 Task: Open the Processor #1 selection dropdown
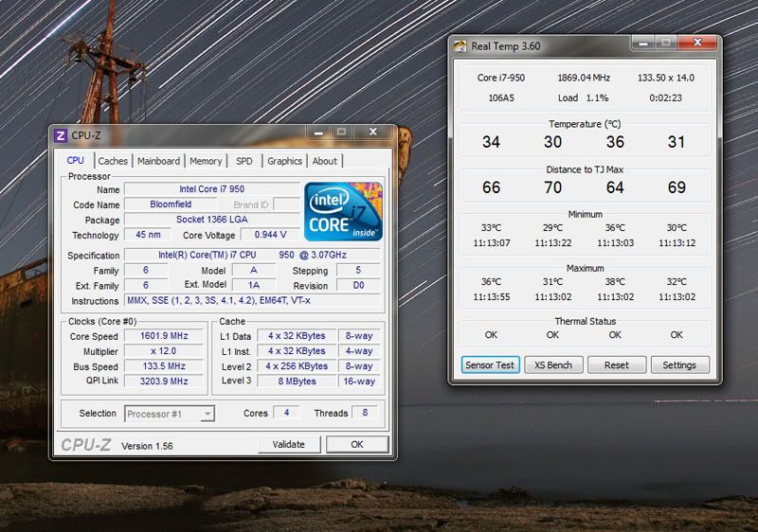(x=169, y=413)
